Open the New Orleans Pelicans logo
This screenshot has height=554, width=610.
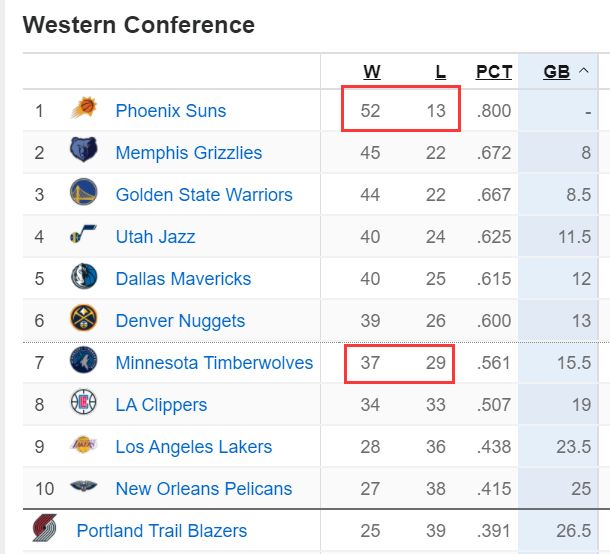tap(84, 488)
